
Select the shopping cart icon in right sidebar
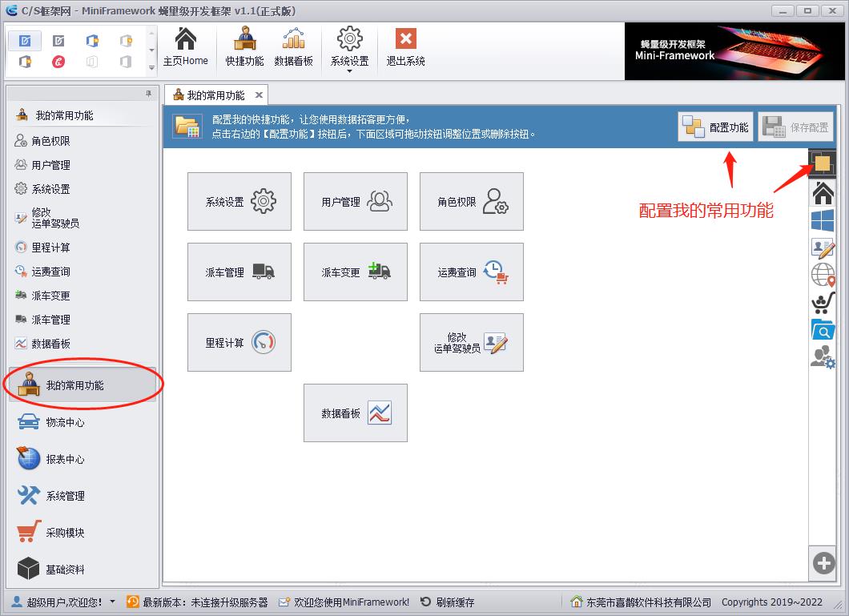point(823,302)
